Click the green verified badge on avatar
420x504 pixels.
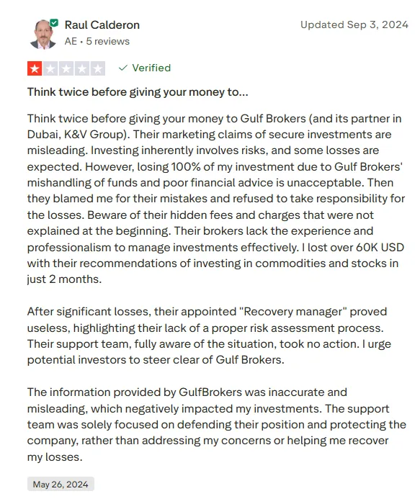click(x=54, y=23)
